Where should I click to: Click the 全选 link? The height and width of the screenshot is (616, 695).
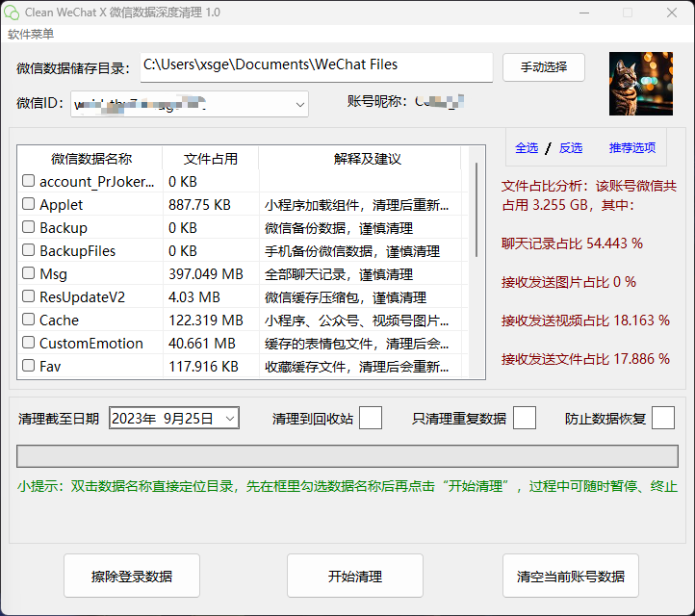click(527, 147)
